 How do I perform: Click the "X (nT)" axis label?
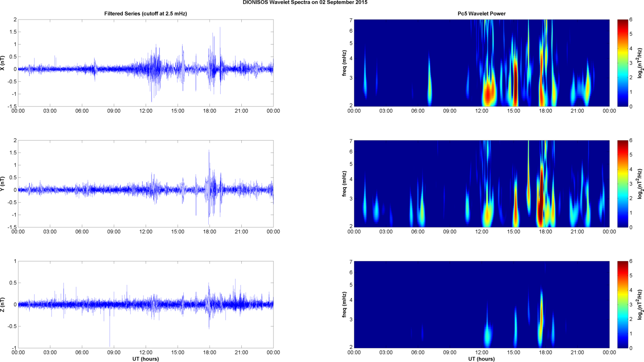pyautogui.click(x=3, y=63)
